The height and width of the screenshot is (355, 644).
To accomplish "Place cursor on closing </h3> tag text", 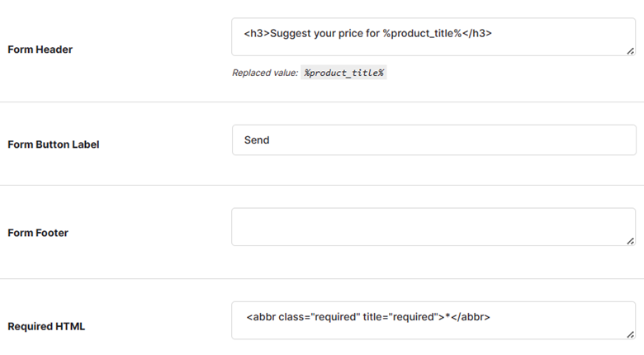I will click(477, 33).
